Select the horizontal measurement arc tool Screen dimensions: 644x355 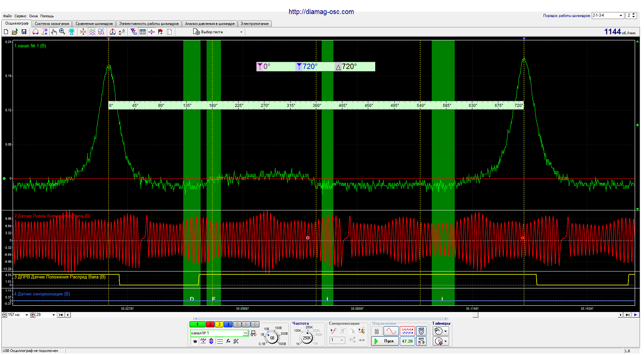tap(35, 32)
